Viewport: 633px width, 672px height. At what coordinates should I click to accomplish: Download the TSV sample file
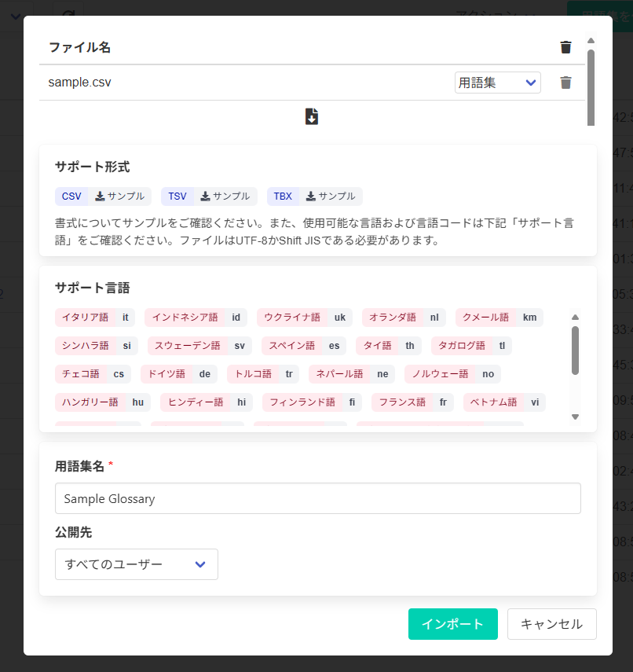(225, 196)
